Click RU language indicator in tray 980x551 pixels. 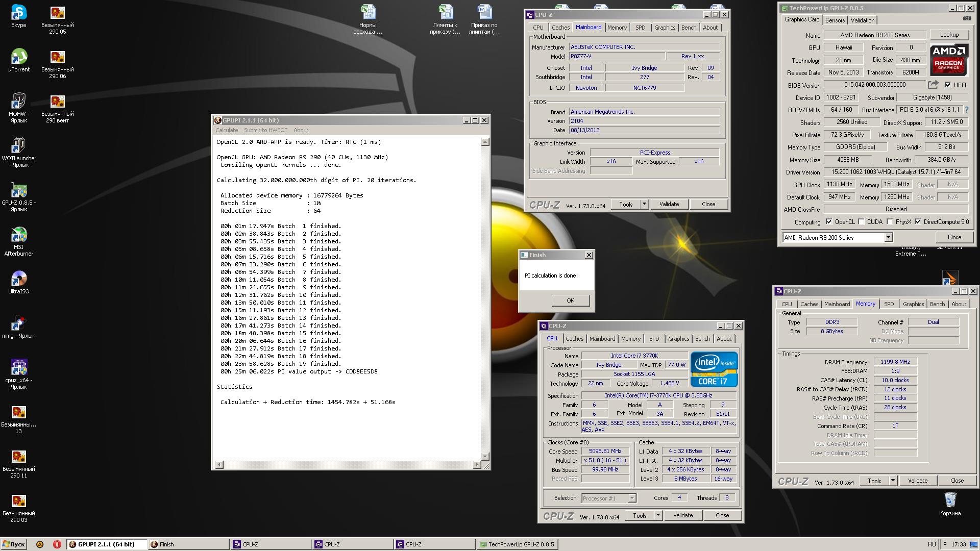tap(932, 544)
